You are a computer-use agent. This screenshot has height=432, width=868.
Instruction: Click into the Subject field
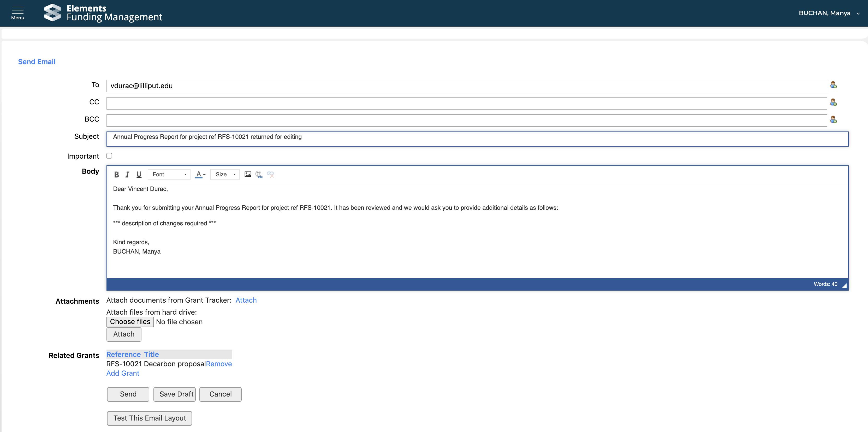[477, 139]
